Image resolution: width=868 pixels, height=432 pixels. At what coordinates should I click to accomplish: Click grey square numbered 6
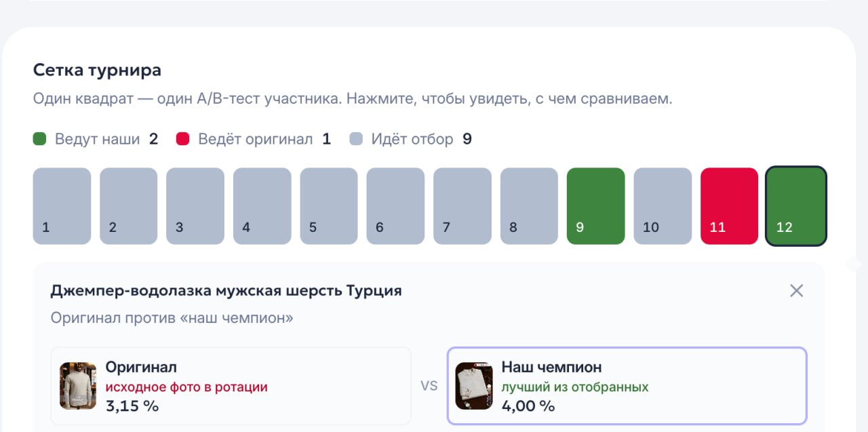point(395,206)
